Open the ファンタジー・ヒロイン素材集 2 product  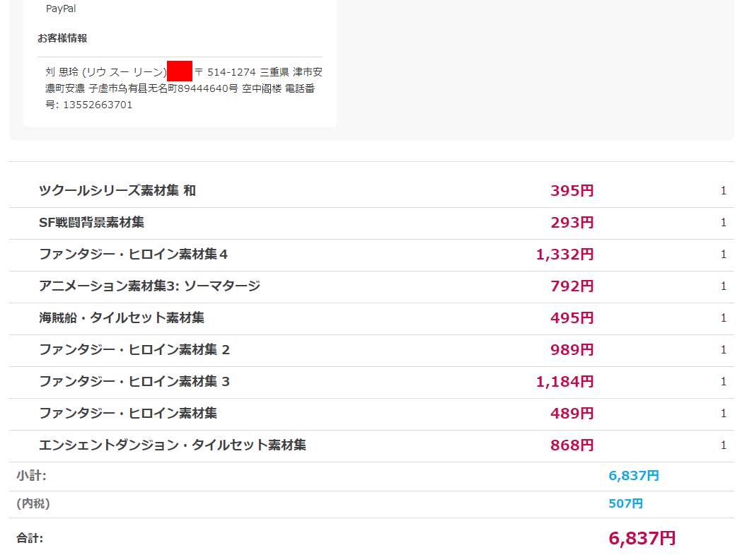pyautogui.click(x=134, y=350)
